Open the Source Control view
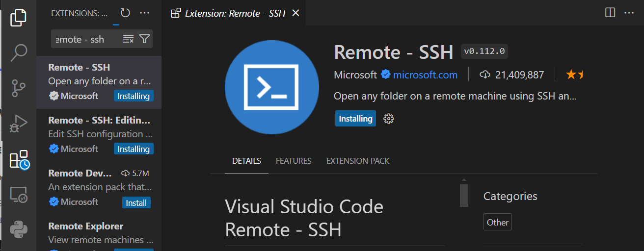This screenshot has height=251, width=644. coord(18,88)
